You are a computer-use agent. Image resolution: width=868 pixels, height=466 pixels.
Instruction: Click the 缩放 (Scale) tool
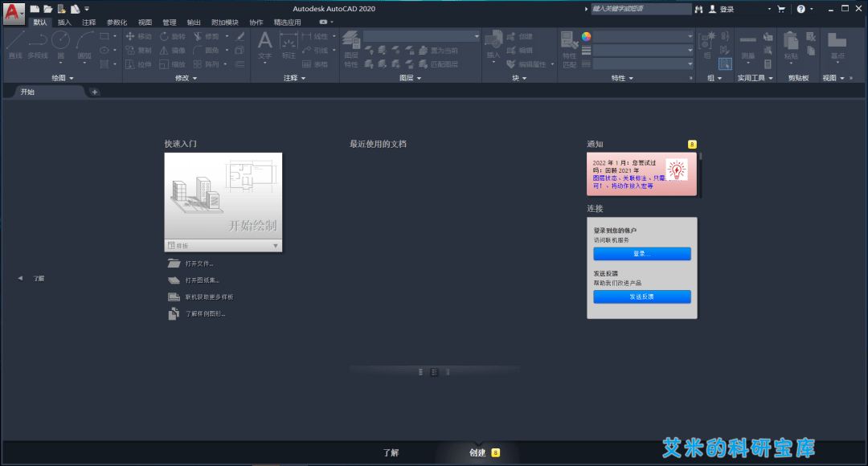point(172,64)
